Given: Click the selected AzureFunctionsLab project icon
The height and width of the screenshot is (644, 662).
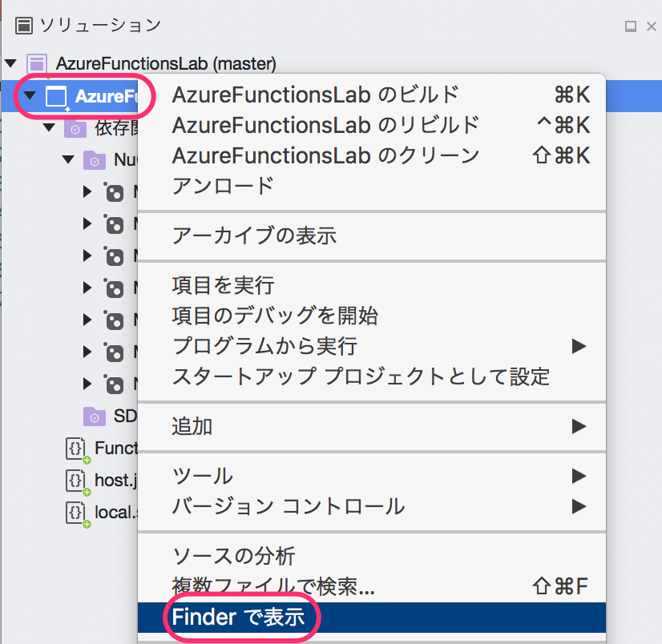Looking at the screenshot, I should pyautogui.click(x=56, y=97).
